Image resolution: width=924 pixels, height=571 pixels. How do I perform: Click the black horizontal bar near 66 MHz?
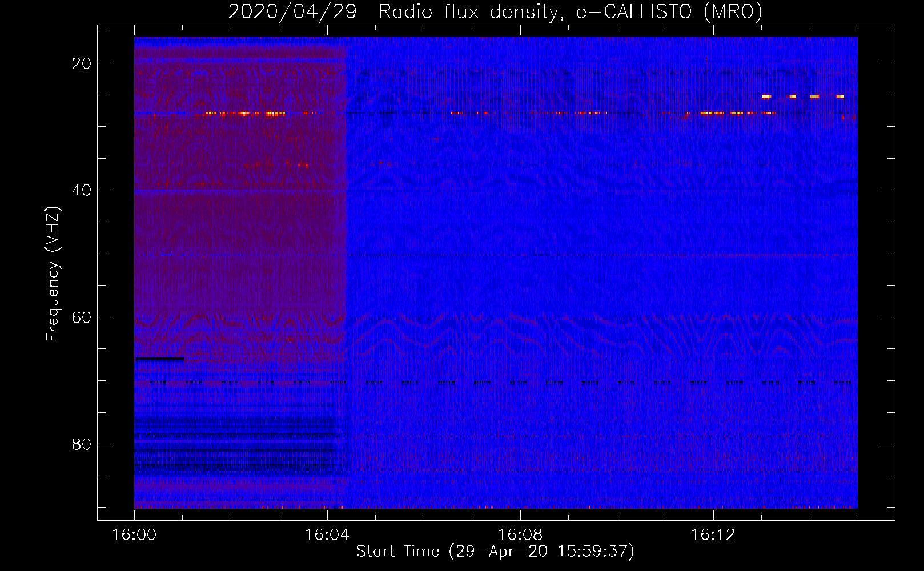coord(159,359)
